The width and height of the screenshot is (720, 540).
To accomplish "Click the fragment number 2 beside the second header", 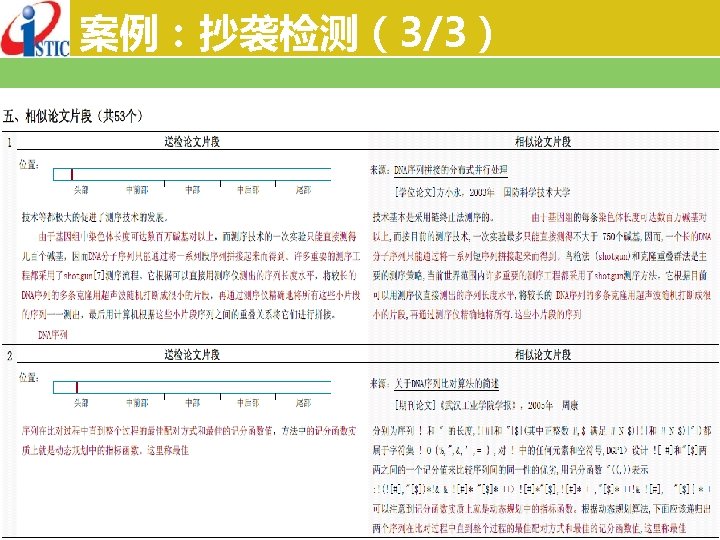I will 9,356.
